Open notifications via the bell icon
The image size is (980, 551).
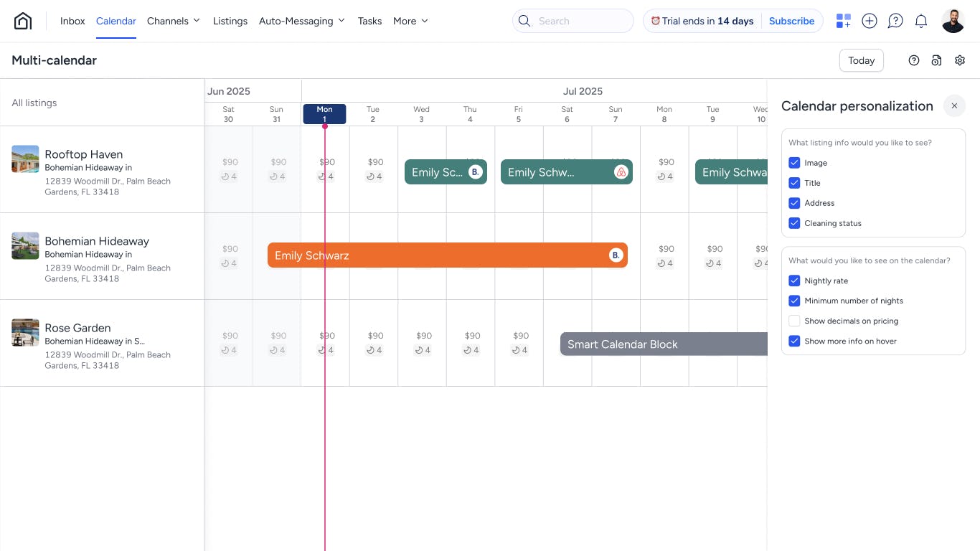[x=921, y=21]
